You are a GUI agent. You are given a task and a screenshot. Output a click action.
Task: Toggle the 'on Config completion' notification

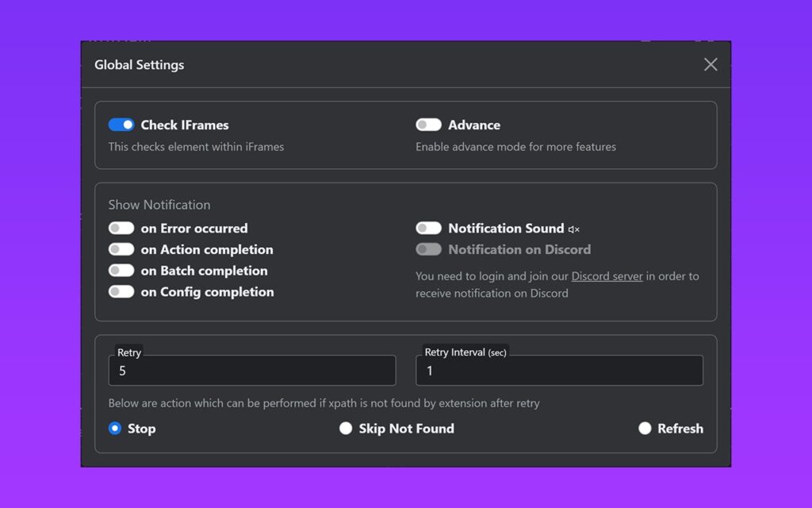click(x=121, y=292)
